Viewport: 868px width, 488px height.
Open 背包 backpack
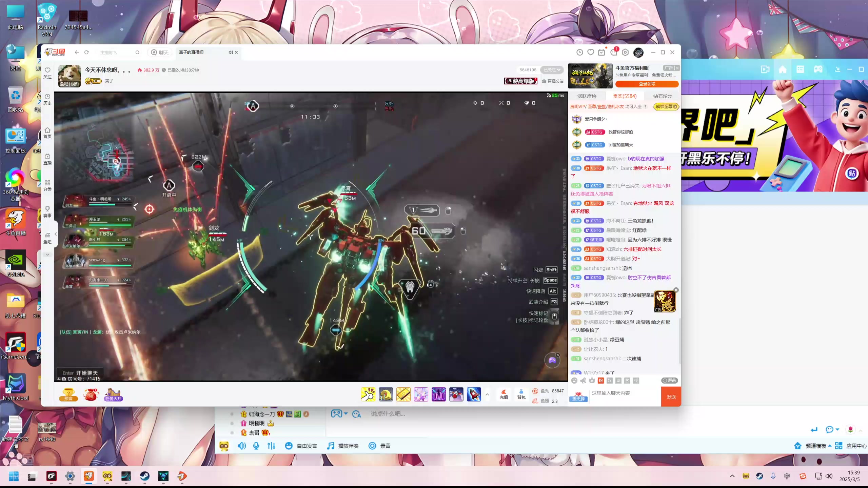click(521, 394)
